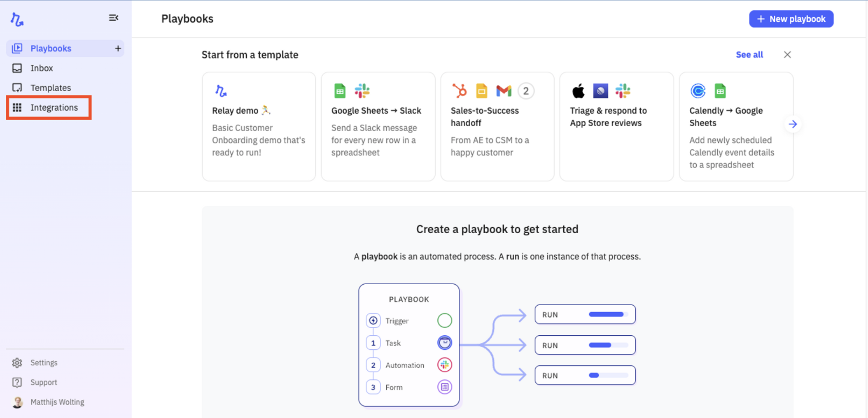Collapse the sidebar using the toggle icon
Screen dimensions: 868x418
click(x=114, y=18)
